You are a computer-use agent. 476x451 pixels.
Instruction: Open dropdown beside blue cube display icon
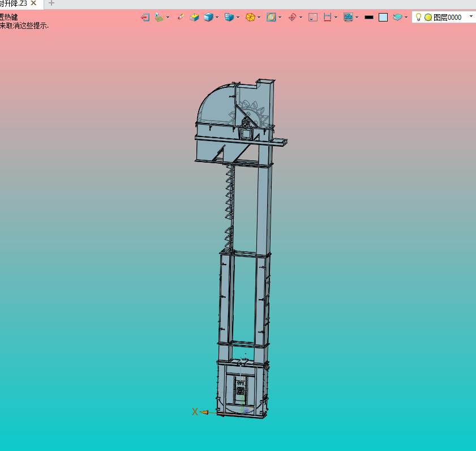coord(217,18)
